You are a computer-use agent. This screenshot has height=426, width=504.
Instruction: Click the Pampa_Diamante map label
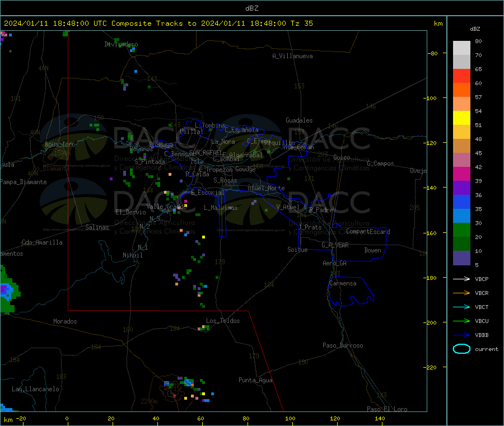tap(24, 182)
